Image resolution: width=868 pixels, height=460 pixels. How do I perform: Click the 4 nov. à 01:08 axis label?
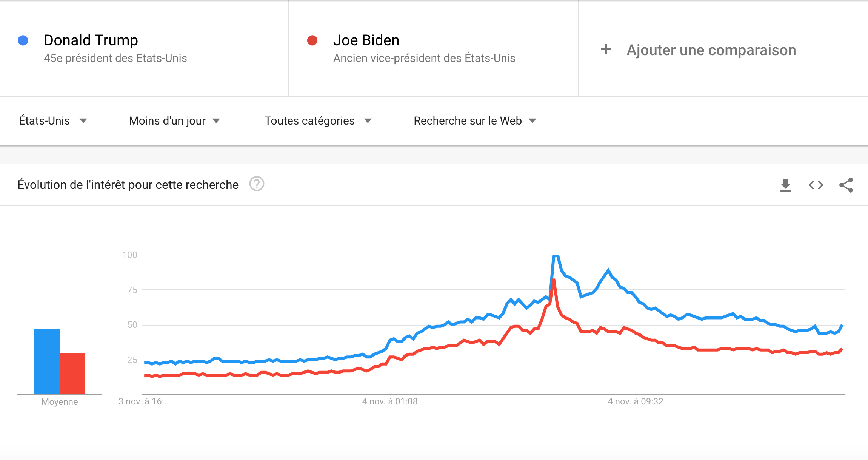[x=390, y=401]
